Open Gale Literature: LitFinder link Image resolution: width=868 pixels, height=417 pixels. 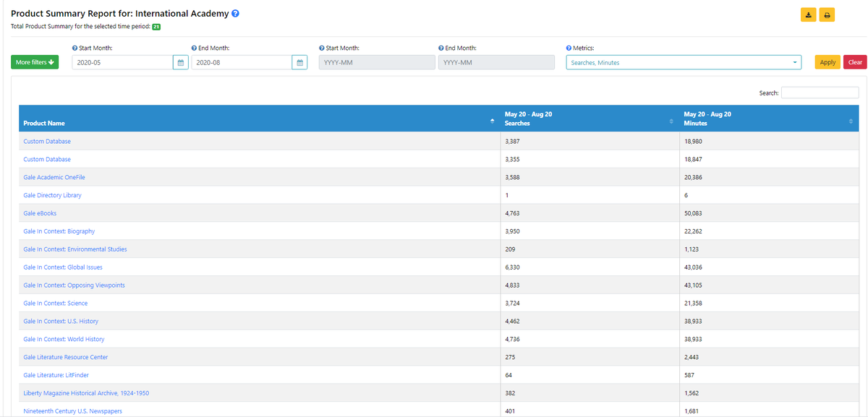coord(56,375)
